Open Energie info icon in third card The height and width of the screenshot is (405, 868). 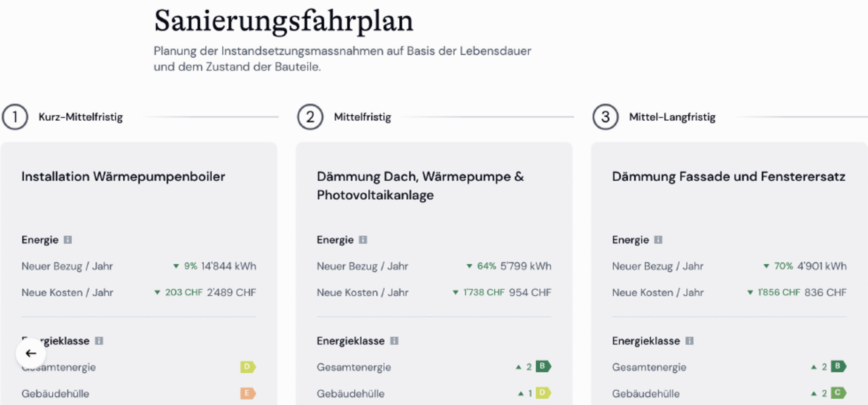tap(658, 240)
